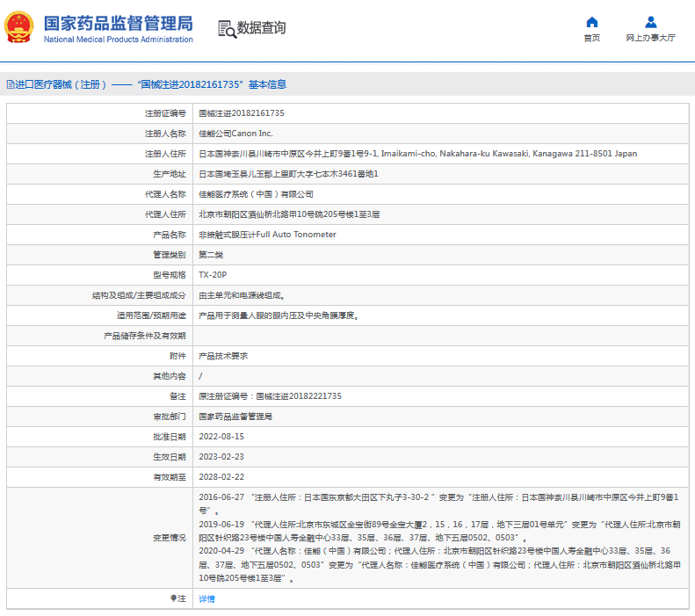This screenshot has height=616, width=695.
Task: Select intended use text about 眼内压
Action: (x=279, y=315)
